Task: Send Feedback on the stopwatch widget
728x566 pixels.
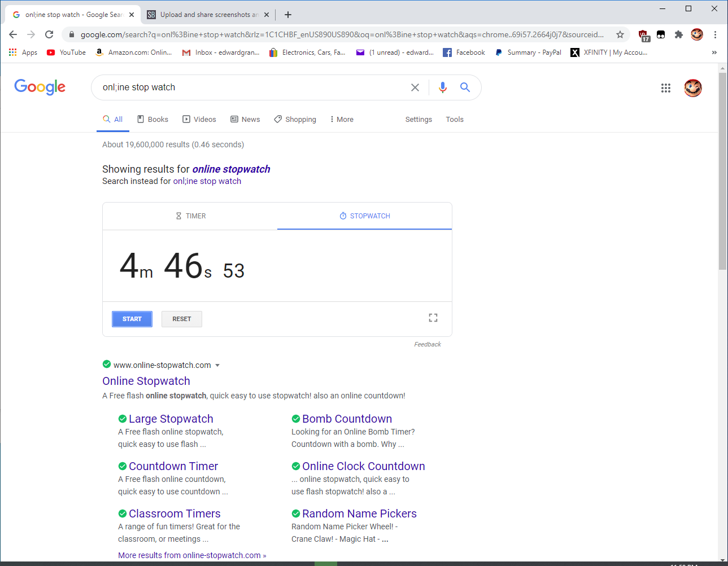Action: click(x=428, y=344)
